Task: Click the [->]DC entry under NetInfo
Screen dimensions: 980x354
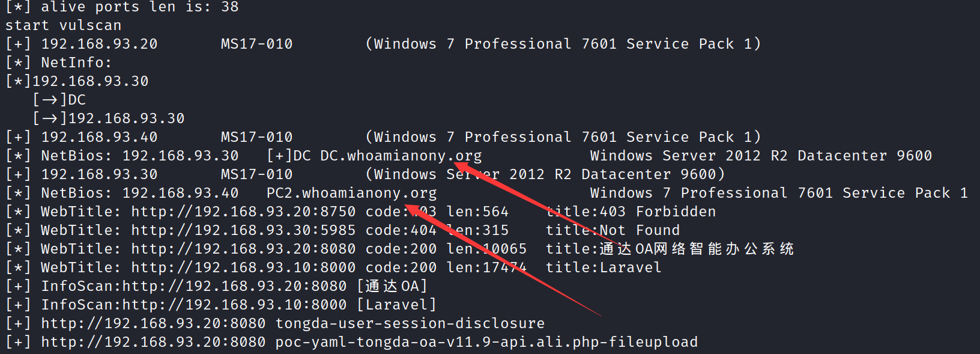Action: pos(59,100)
